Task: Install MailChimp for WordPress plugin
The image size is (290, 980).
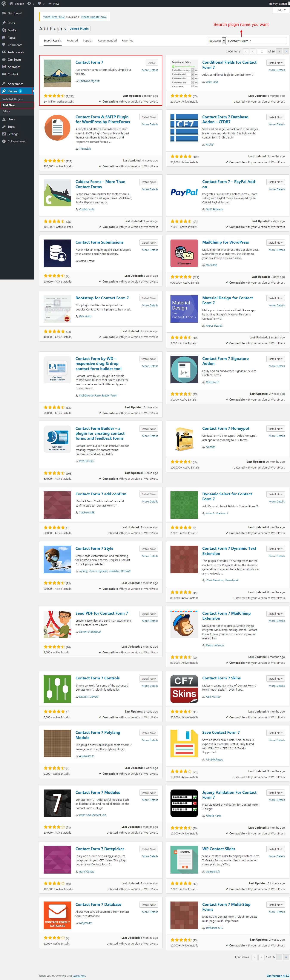Action: pos(276,242)
